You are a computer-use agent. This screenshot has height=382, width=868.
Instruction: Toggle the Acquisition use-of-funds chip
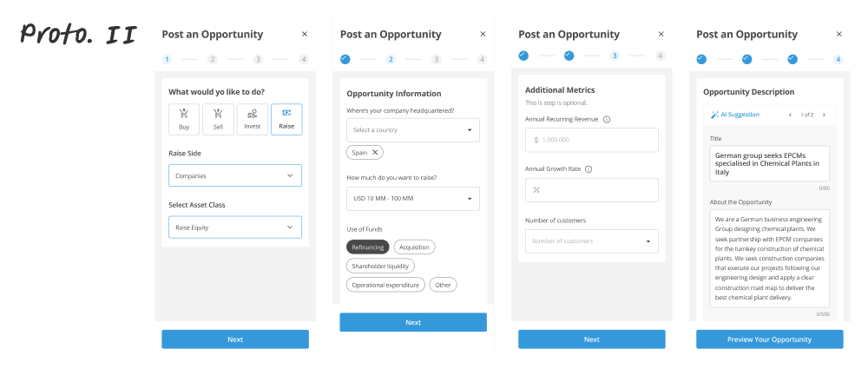pyautogui.click(x=415, y=247)
